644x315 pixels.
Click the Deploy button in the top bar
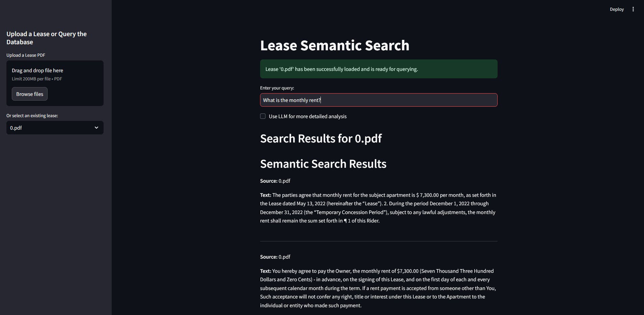click(617, 9)
